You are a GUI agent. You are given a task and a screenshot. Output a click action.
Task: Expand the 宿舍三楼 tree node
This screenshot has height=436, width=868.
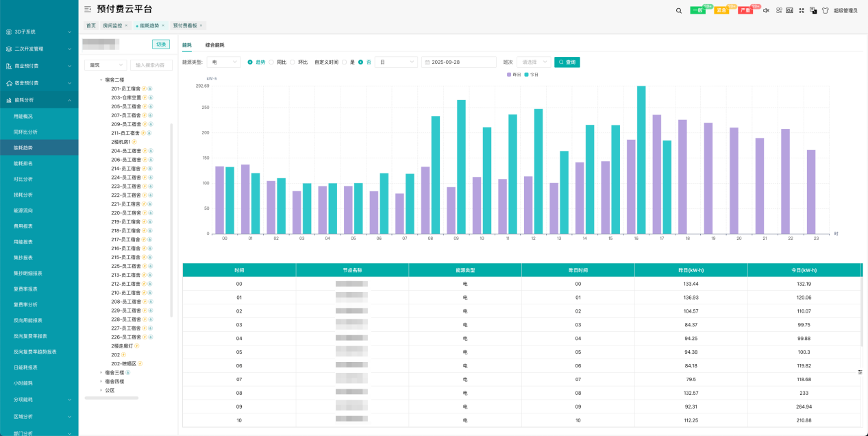[101, 372]
